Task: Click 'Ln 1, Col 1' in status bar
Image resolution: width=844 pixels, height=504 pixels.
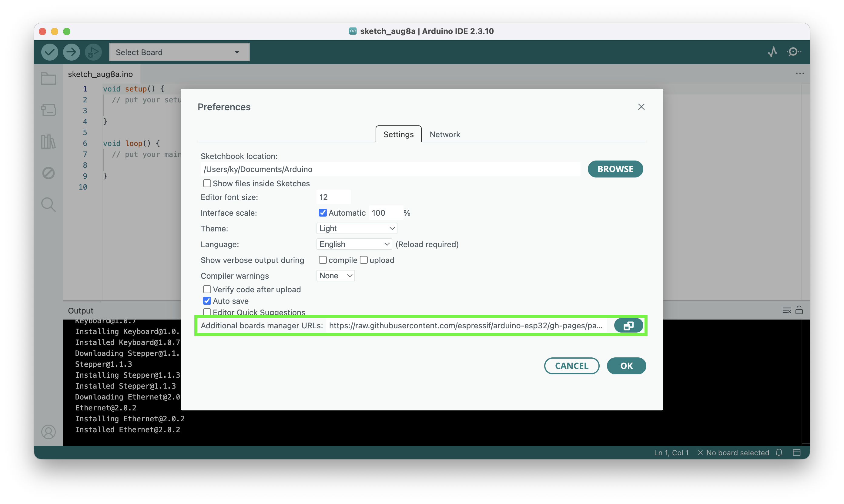Action: (x=671, y=453)
